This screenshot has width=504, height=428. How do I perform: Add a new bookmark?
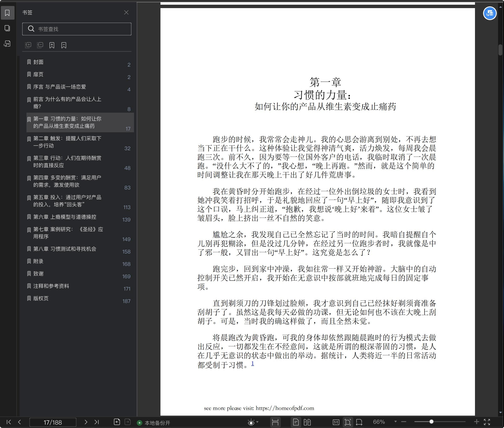(52, 45)
